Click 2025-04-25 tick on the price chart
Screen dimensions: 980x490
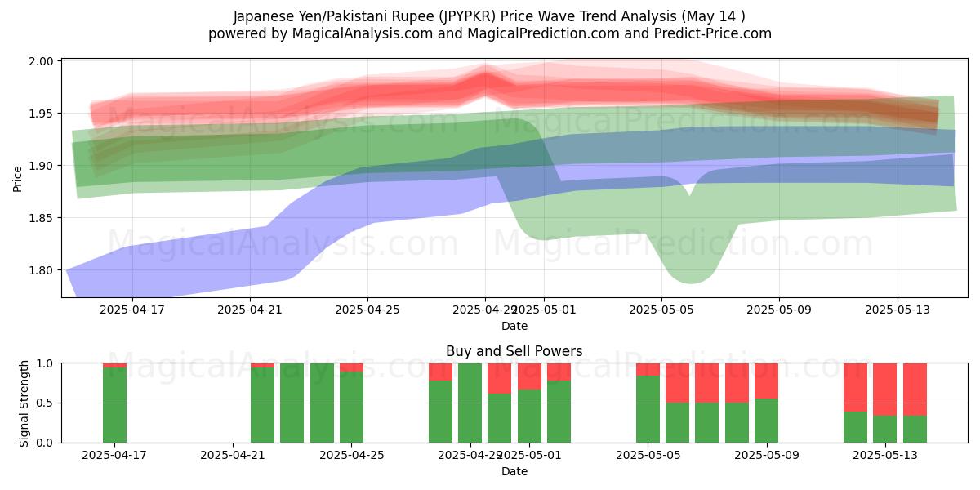click(x=367, y=310)
